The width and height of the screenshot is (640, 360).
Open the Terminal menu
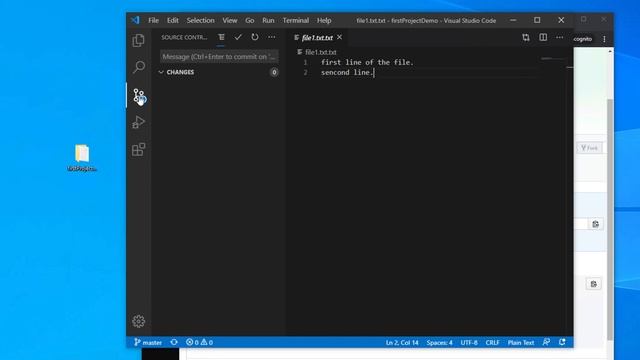coord(296,20)
